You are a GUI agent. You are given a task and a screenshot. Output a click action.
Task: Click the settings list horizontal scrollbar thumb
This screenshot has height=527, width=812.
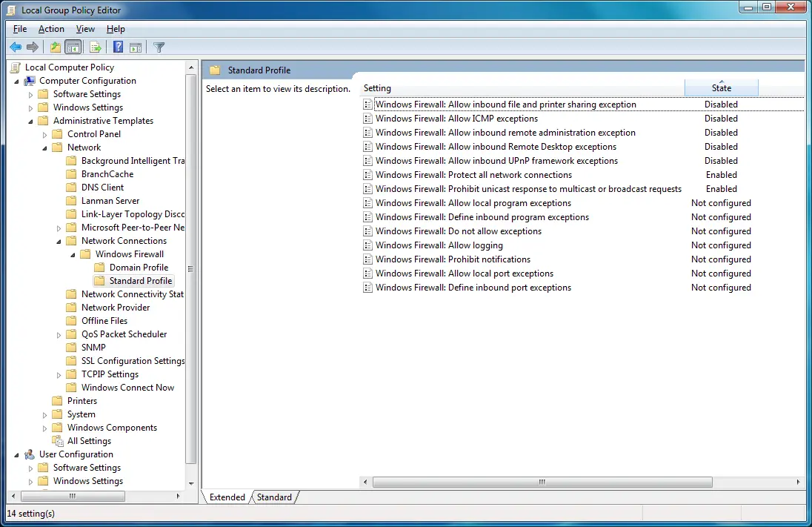(x=542, y=482)
